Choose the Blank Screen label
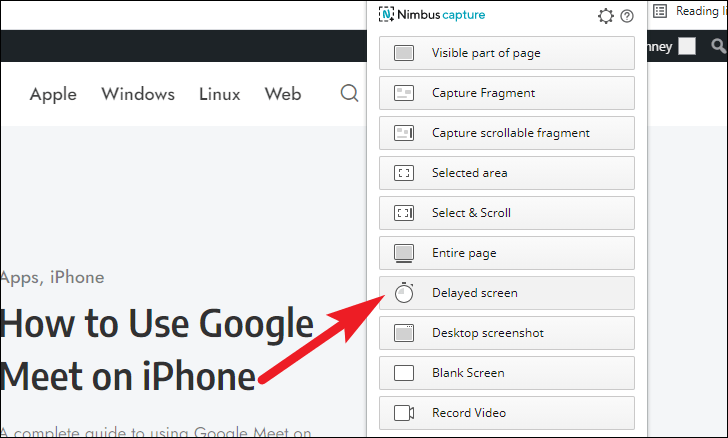 point(468,373)
